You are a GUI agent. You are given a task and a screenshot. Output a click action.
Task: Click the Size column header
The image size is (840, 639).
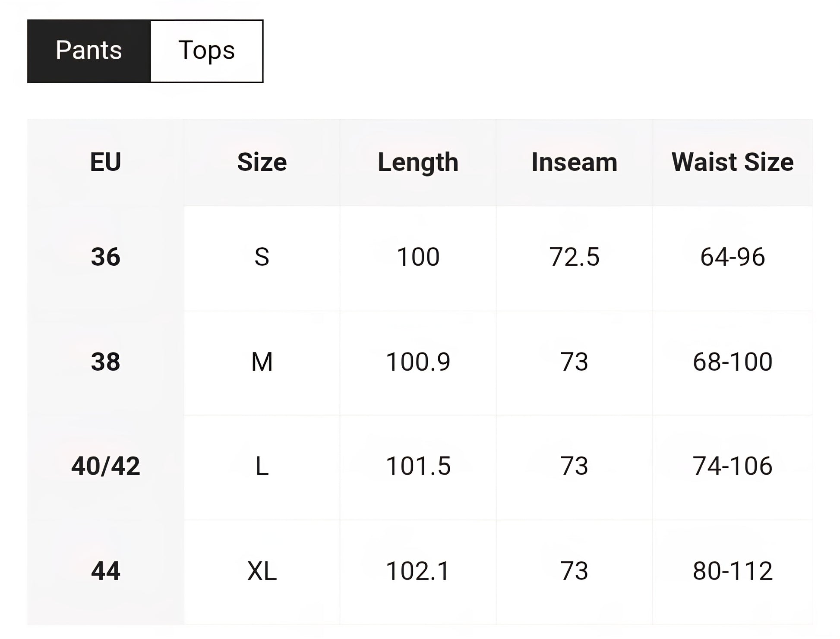[x=262, y=163]
